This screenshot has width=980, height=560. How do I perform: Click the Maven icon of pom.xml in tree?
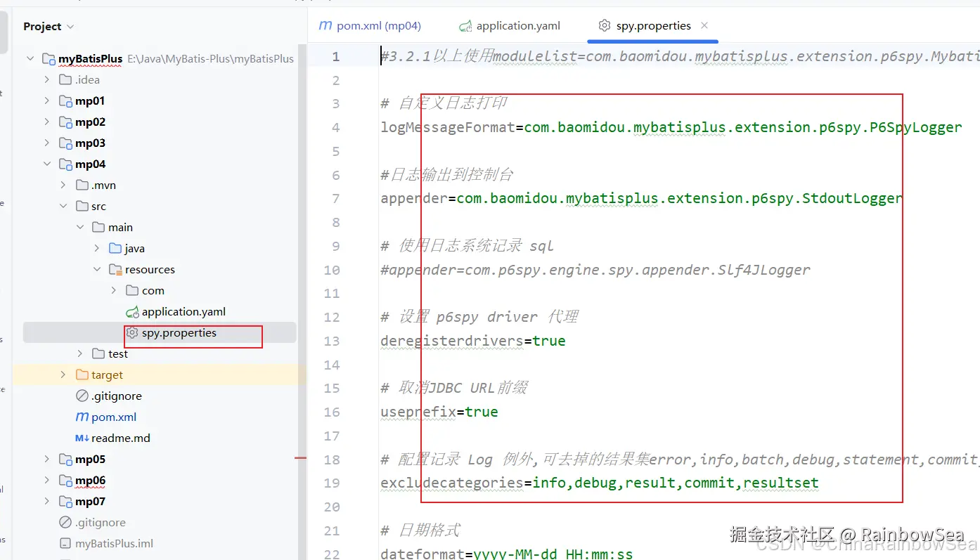[82, 417]
